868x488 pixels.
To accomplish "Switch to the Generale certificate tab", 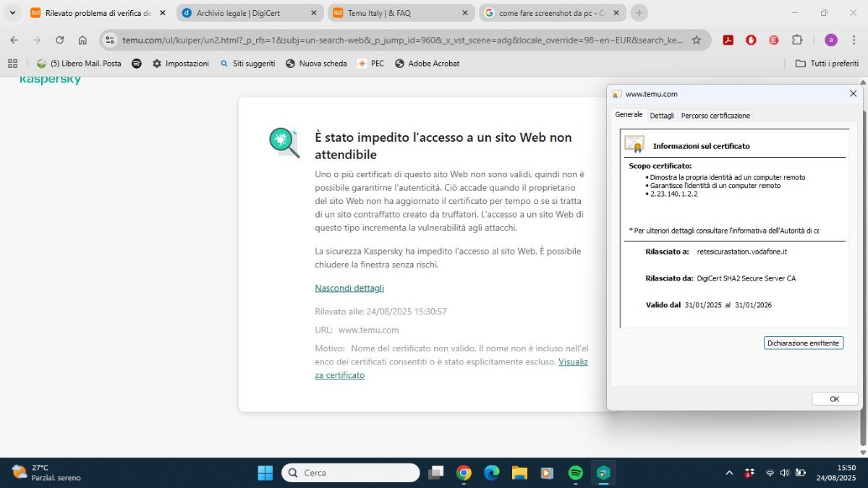I will coord(629,115).
